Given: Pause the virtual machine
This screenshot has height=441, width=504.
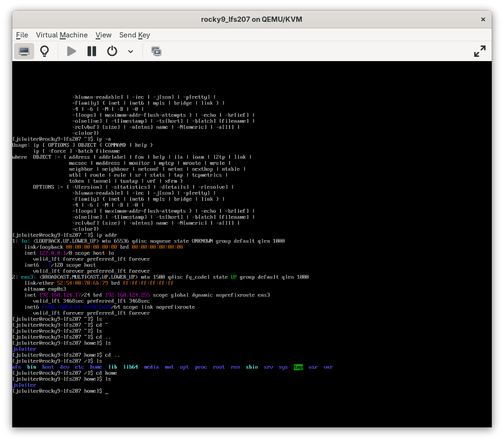Looking at the screenshot, I should (x=91, y=51).
